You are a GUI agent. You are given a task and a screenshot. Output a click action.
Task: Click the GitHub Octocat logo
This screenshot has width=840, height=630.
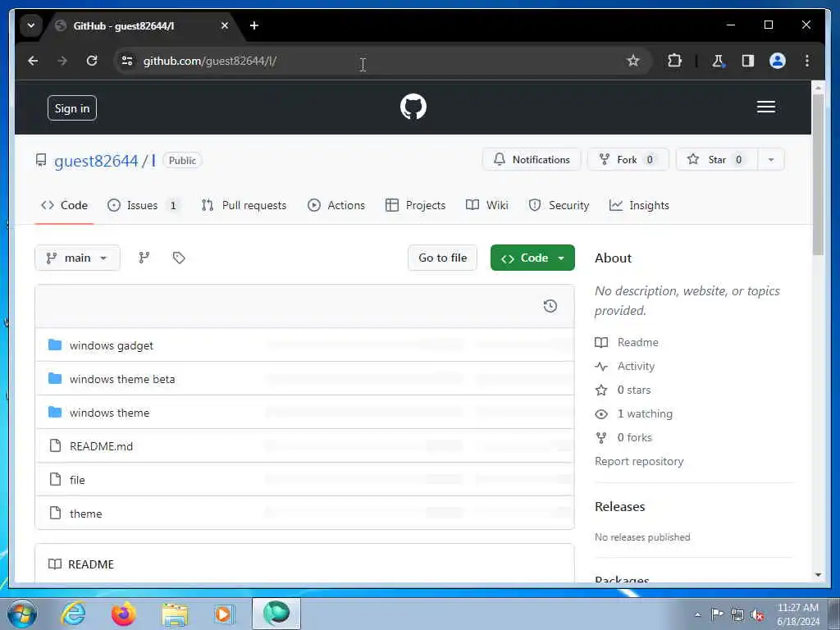[x=413, y=107]
